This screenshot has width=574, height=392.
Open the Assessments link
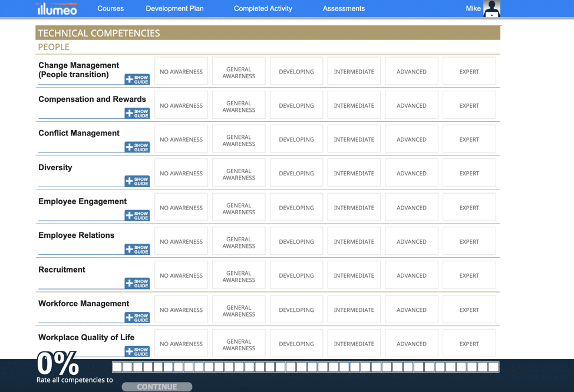(344, 9)
